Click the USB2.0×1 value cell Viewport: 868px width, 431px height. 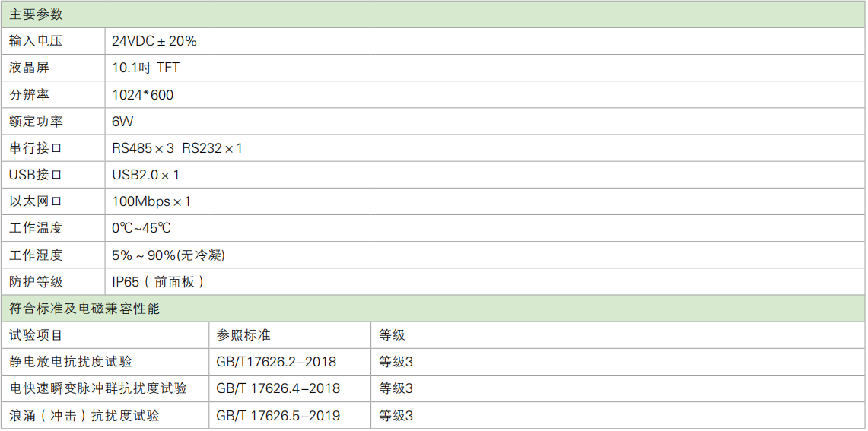point(145,175)
